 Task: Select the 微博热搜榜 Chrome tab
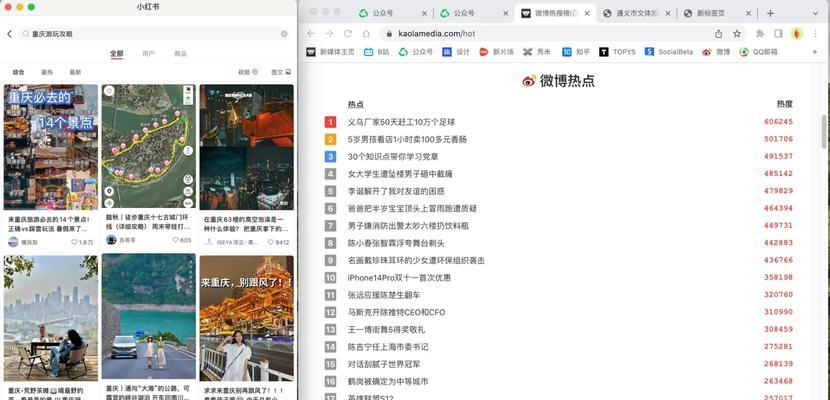555,14
